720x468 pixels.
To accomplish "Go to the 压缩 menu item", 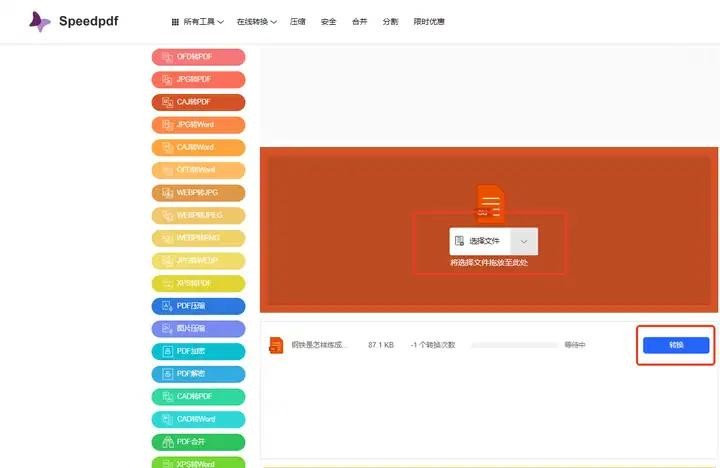I will coord(297,21).
